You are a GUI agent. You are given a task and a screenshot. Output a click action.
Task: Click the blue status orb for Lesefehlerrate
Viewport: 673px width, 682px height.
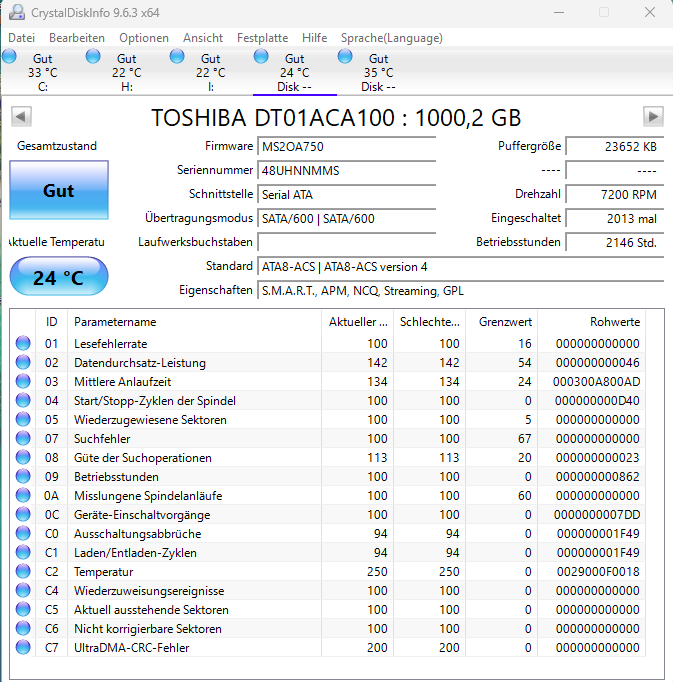click(x=23, y=343)
